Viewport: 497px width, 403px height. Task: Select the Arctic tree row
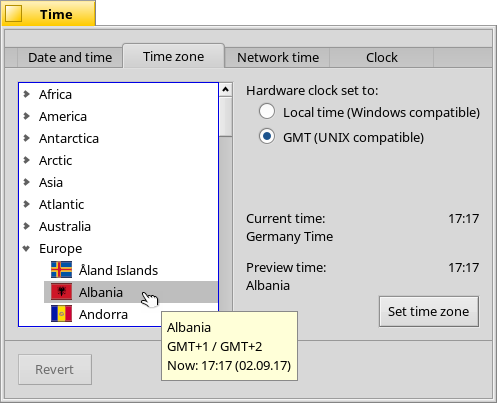point(118,160)
